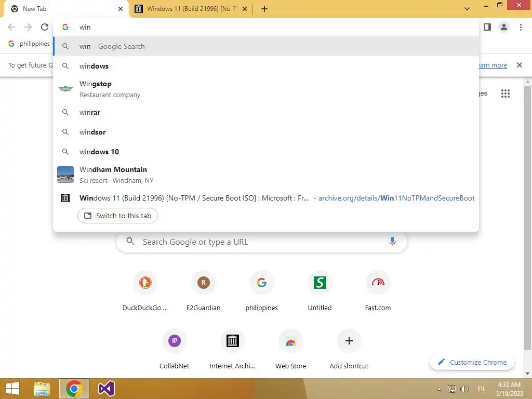Screen dimensions: 532x399
Task: Select the "winrar" suggestion
Action: 266,112
